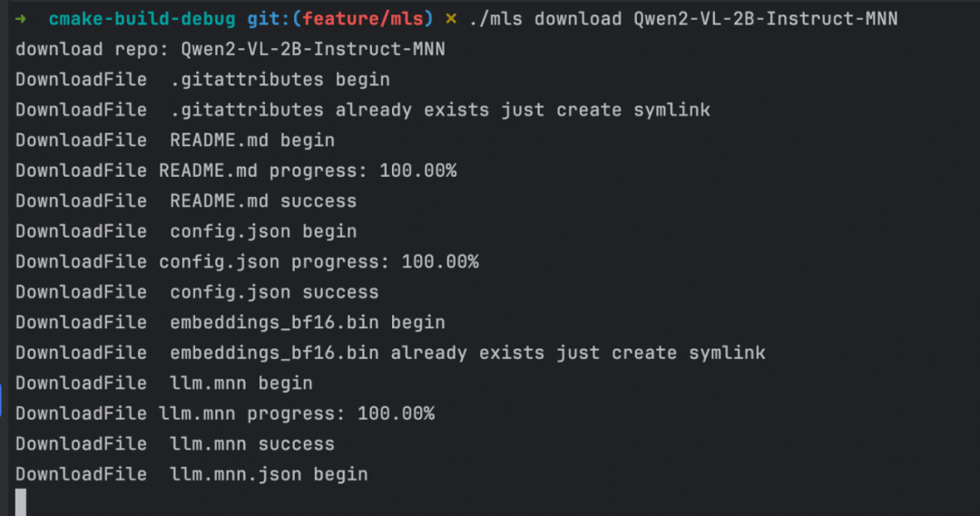Image resolution: width=980 pixels, height=516 pixels.
Task: Click the '.gitattributes begin' line
Action: [202, 80]
